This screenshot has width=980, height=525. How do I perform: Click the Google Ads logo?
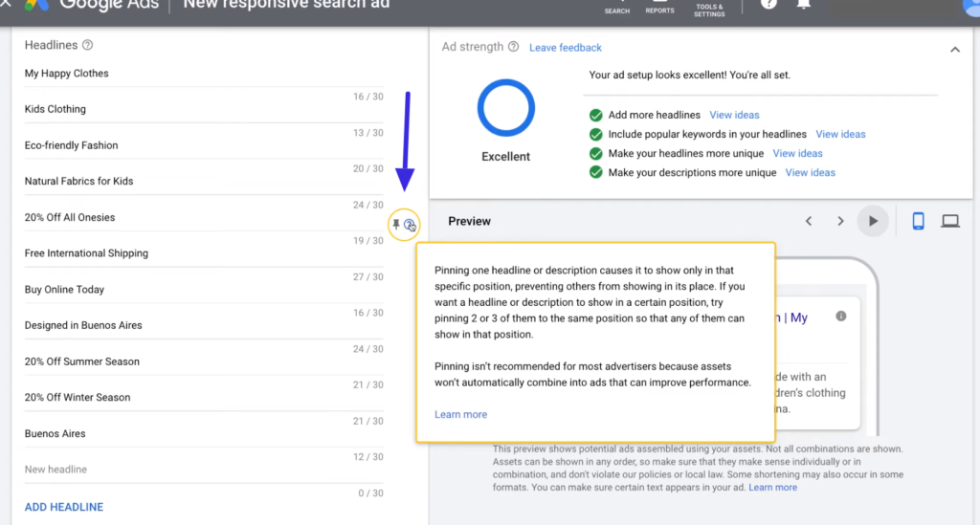coord(36,5)
